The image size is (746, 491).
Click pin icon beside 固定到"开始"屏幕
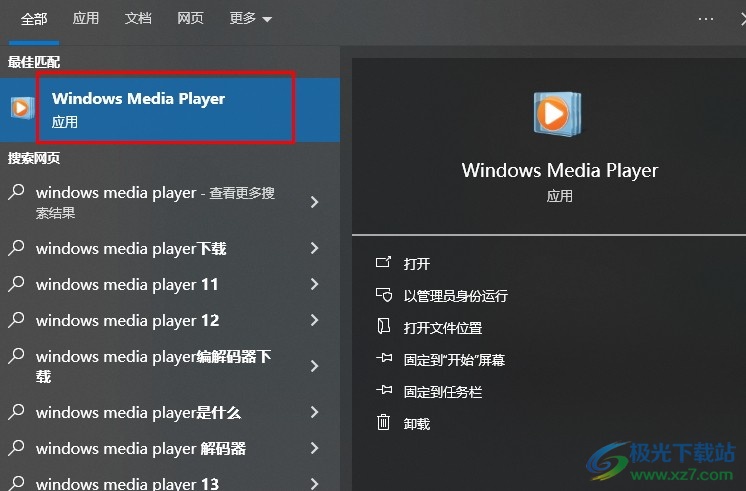tap(384, 358)
